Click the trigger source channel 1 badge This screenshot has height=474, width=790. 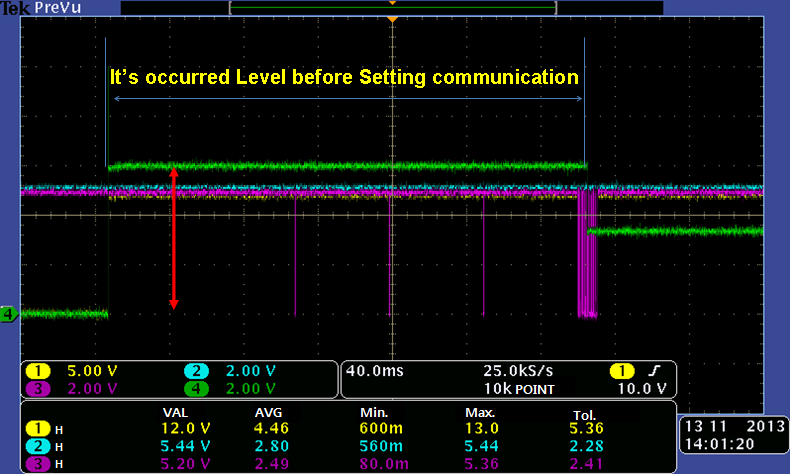(622, 371)
